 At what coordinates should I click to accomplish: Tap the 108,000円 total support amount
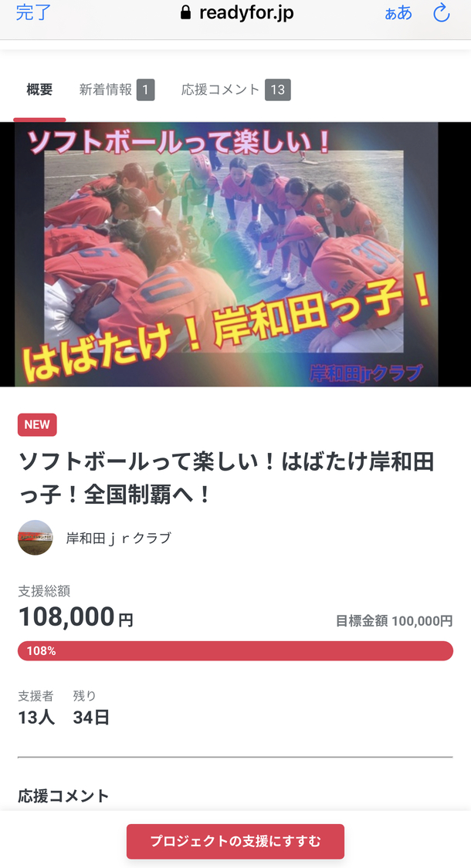click(76, 616)
